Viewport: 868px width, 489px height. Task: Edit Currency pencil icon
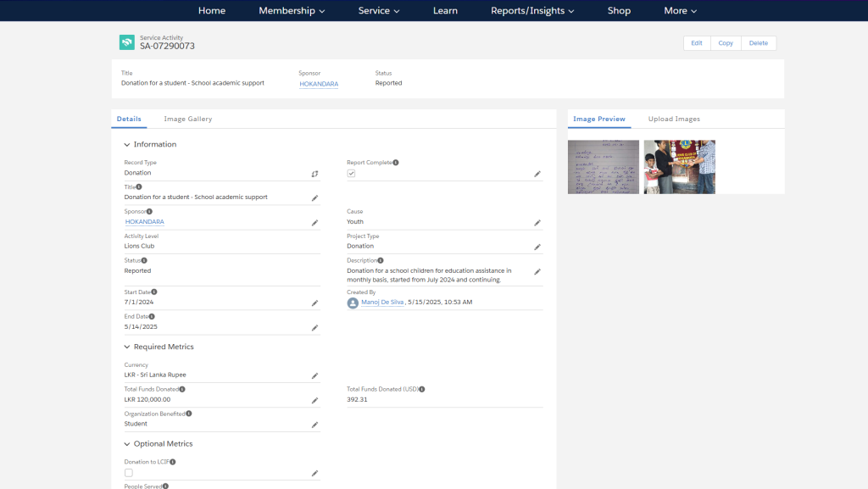coord(314,376)
